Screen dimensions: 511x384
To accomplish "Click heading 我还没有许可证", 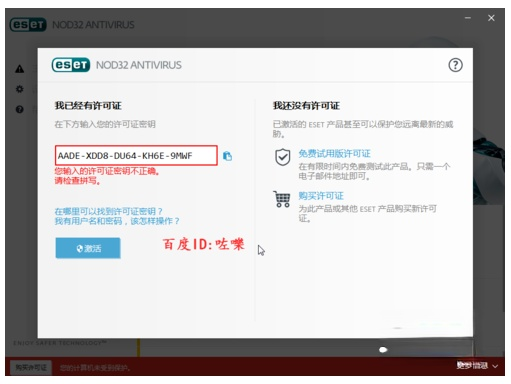I will [306, 106].
